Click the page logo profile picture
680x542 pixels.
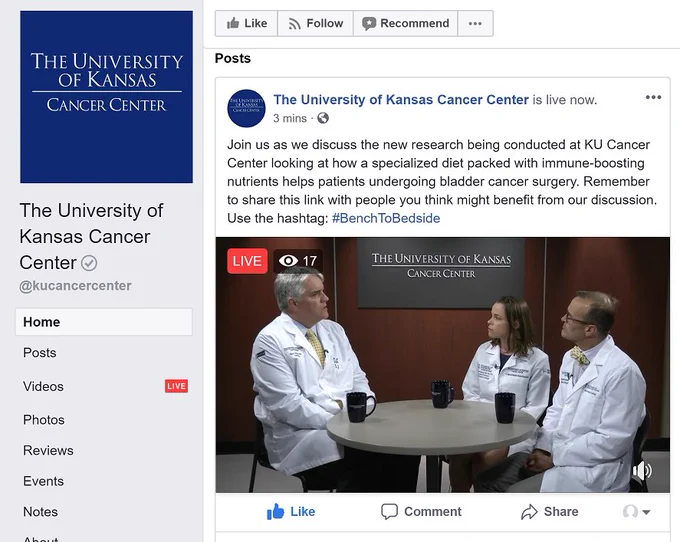[106, 97]
